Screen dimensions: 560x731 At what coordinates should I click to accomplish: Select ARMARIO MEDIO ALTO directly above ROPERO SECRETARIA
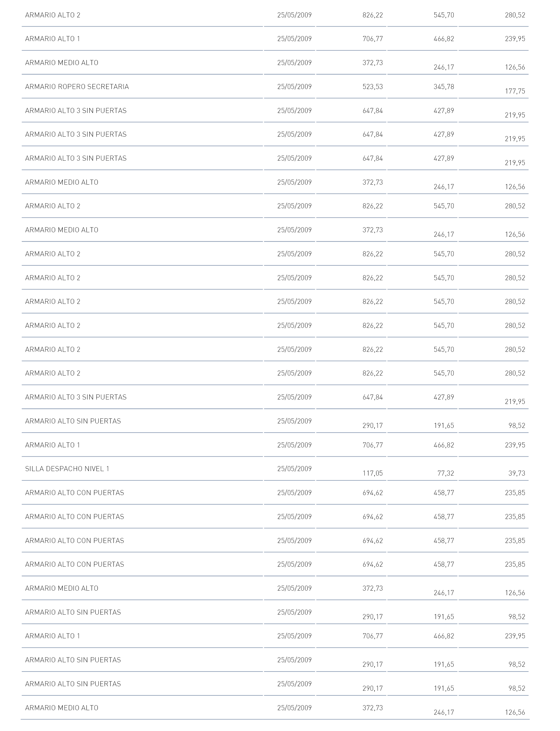62,63
